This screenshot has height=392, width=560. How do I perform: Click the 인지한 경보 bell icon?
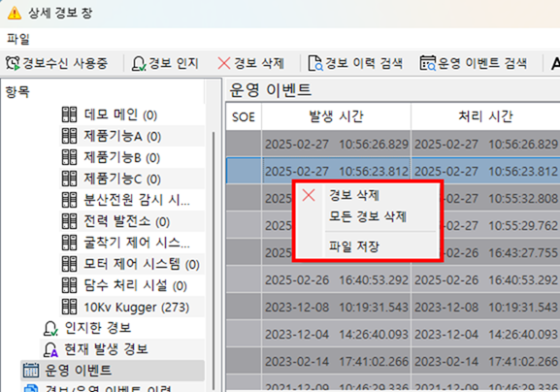coord(50,328)
